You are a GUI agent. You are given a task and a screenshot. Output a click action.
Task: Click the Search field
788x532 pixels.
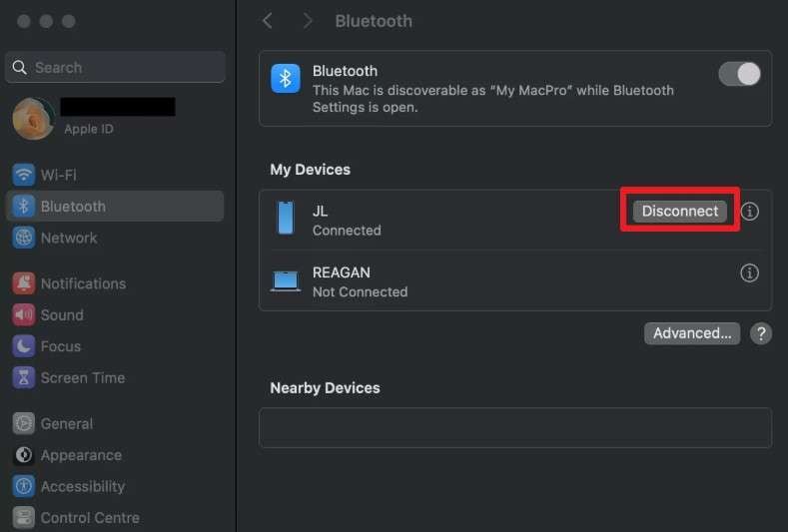coord(115,67)
